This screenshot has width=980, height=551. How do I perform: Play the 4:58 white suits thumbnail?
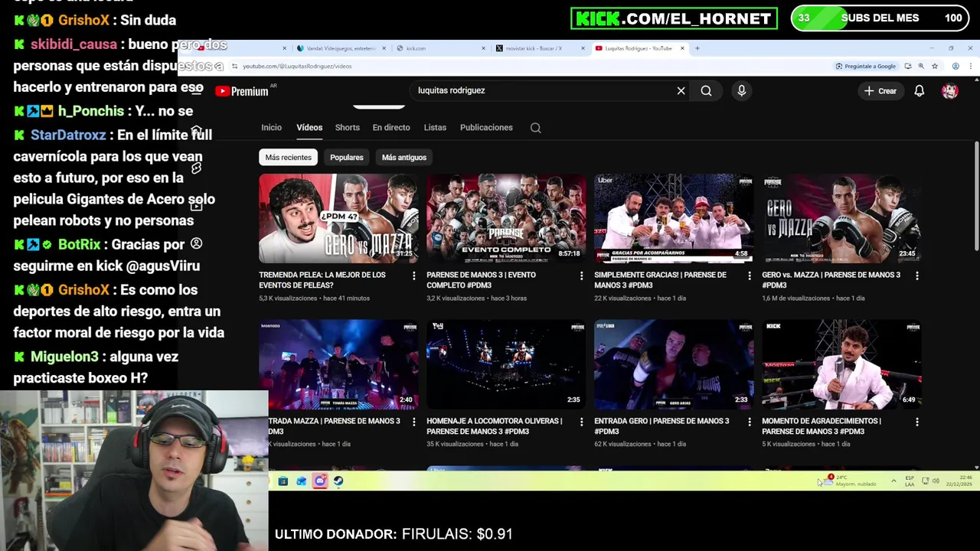pos(674,218)
